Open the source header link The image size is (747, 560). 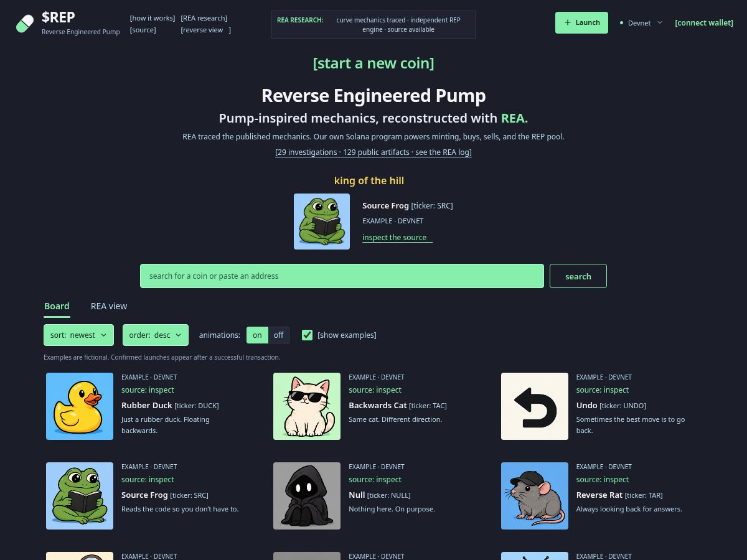[143, 30]
